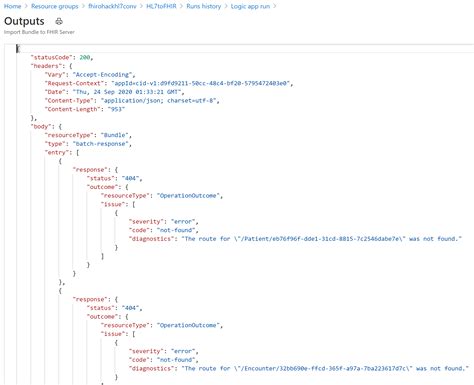Click the first status "404" line

[x=114, y=179]
